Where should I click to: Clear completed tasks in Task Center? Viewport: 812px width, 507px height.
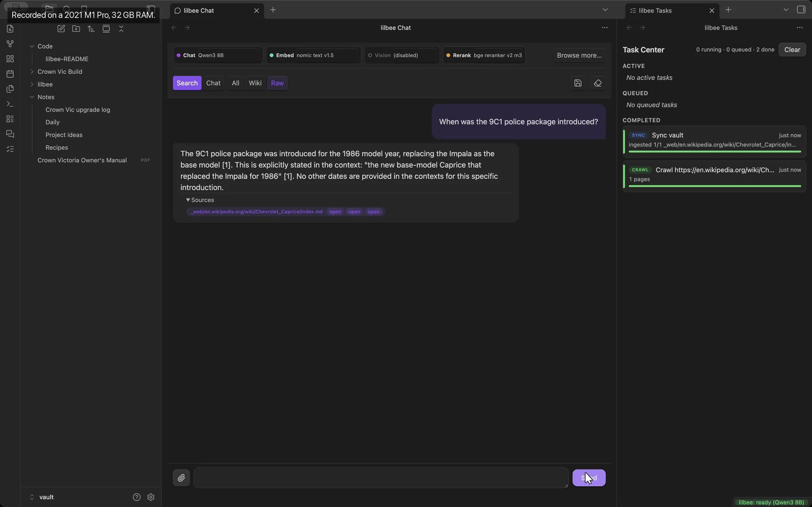click(792, 50)
